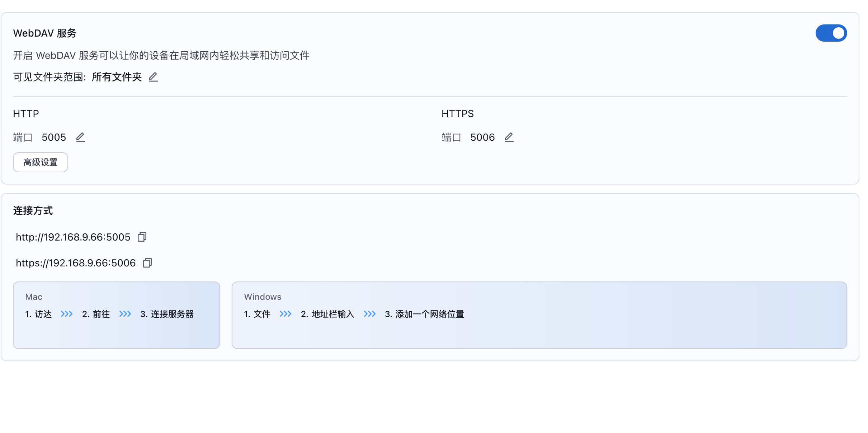The width and height of the screenshot is (868, 433).
Task: Select Mac step 3. 连接服务器
Action: [167, 314]
